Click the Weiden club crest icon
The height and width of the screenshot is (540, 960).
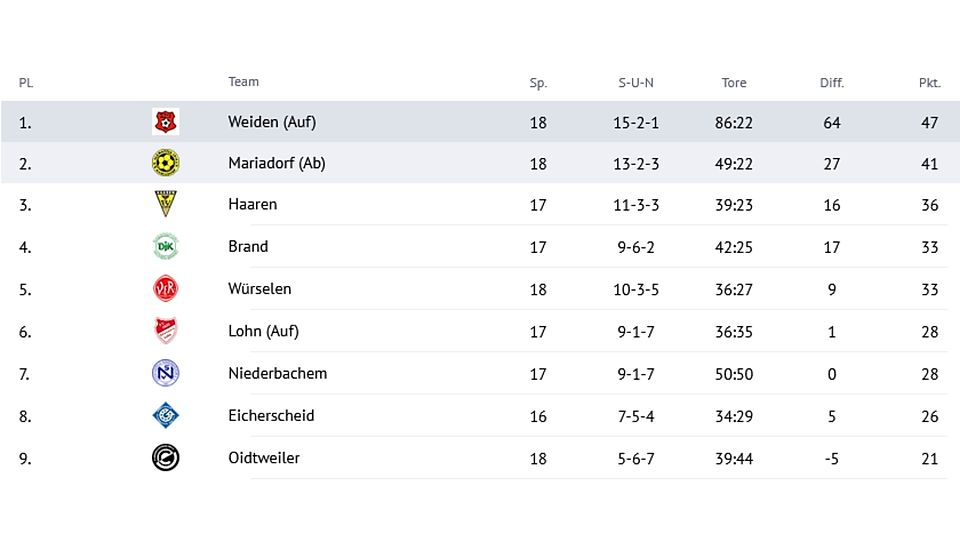click(165, 122)
